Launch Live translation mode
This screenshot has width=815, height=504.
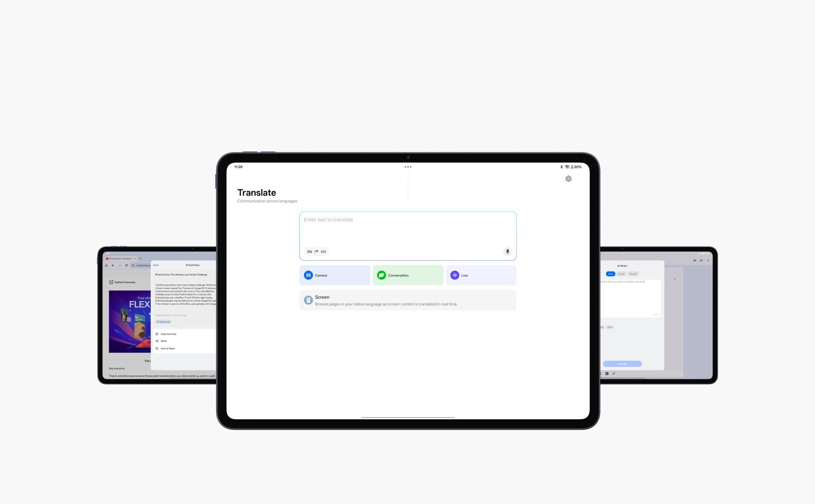481,275
